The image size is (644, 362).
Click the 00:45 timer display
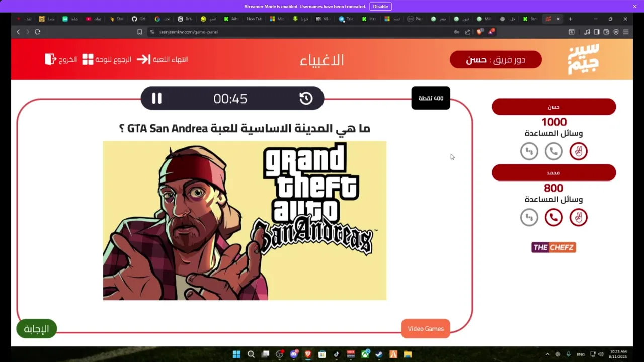(230, 99)
